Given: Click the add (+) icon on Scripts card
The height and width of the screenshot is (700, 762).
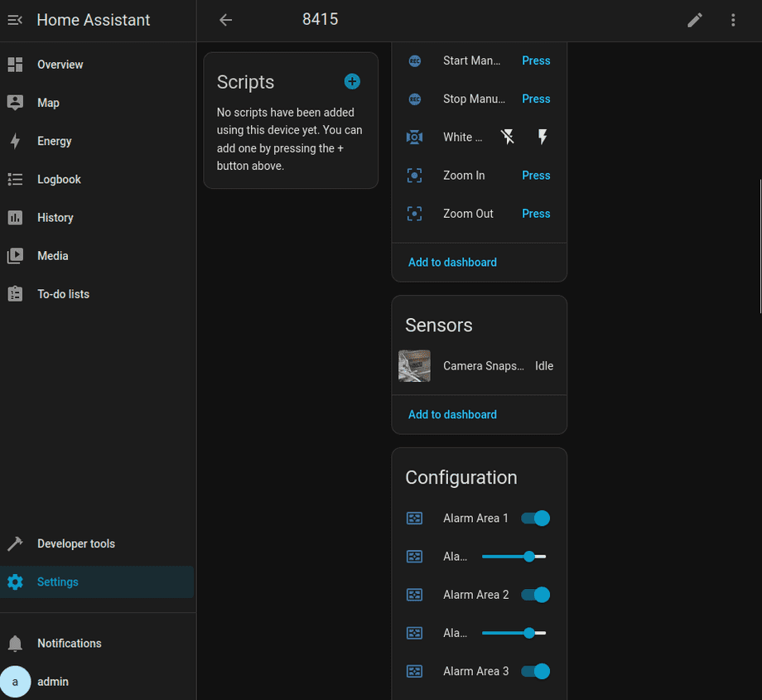Looking at the screenshot, I should pos(352,81).
